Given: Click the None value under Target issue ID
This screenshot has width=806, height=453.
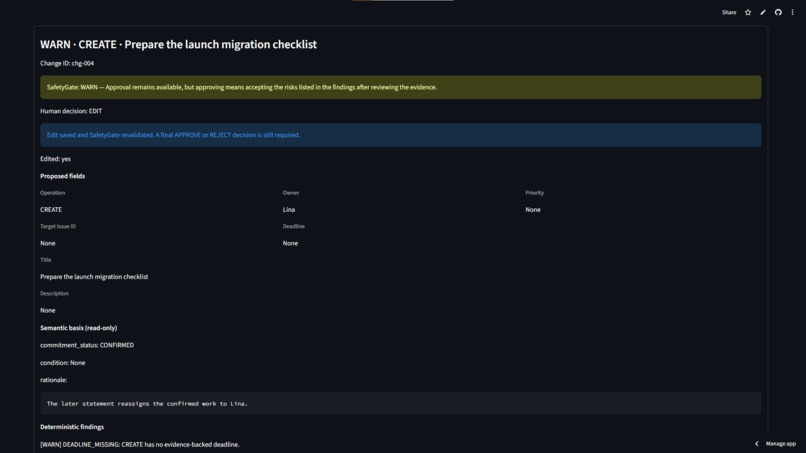Looking at the screenshot, I should [x=47, y=243].
